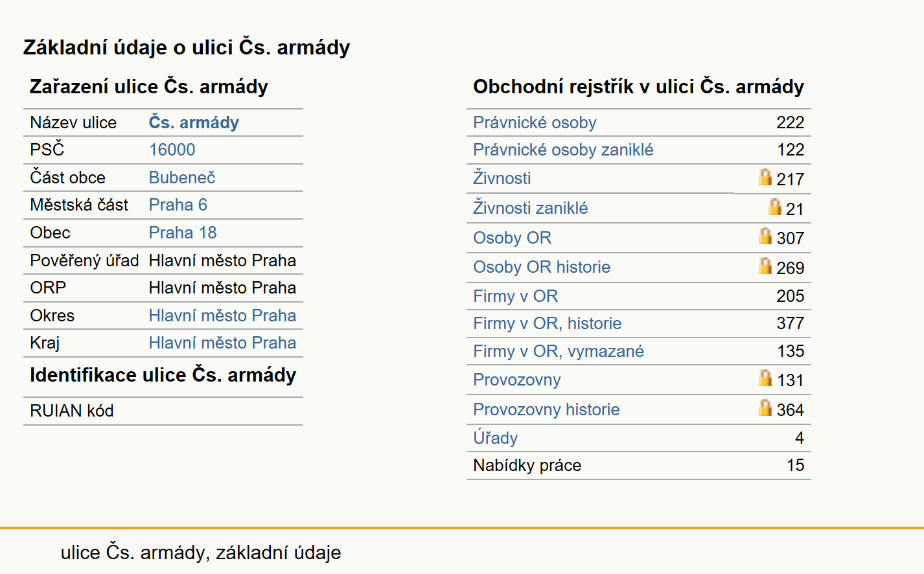
Task: Click the lock icon next to Provozovny count
Action: coord(765,378)
